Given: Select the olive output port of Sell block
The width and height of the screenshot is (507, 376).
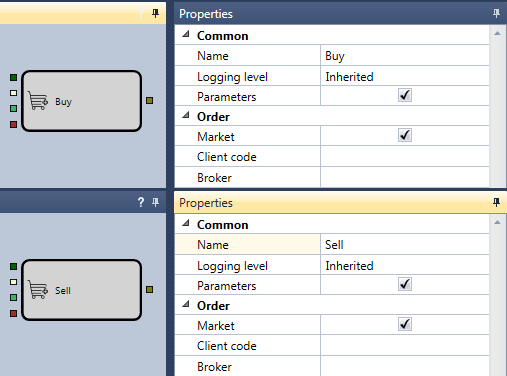Looking at the screenshot, I should [x=150, y=289].
